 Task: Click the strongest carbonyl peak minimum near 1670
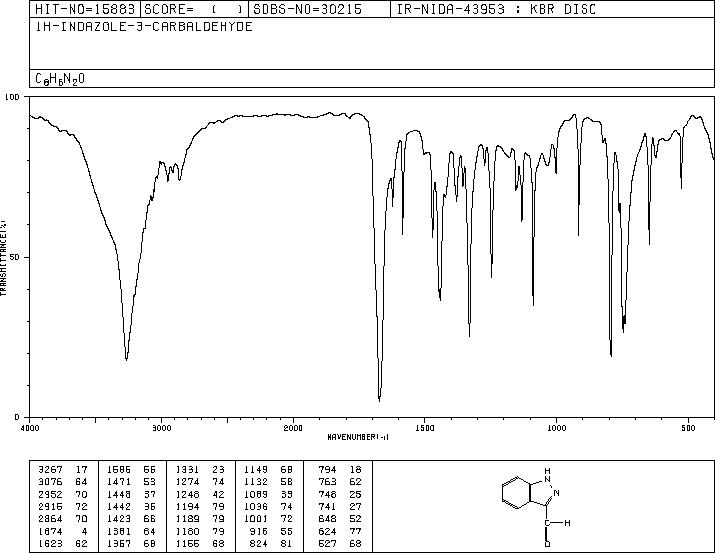tap(379, 400)
